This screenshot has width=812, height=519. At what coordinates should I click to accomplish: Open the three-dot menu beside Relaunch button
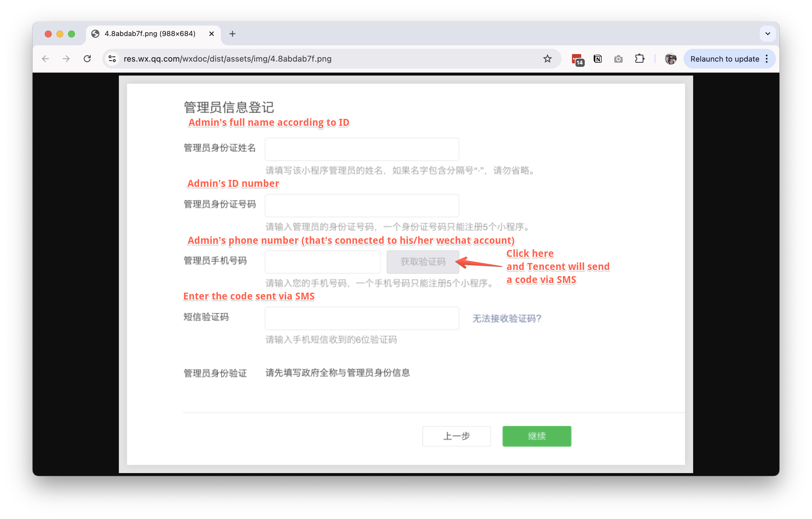click(767, 59)
